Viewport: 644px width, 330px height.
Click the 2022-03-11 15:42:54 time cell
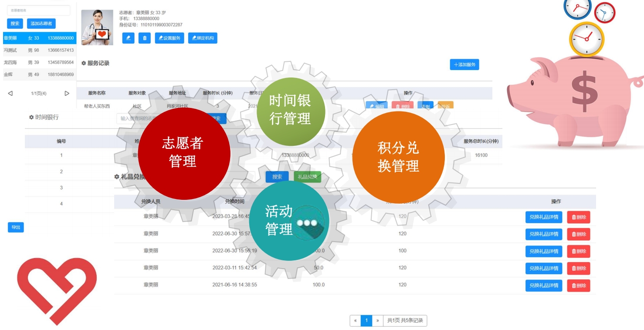[234, 268]
